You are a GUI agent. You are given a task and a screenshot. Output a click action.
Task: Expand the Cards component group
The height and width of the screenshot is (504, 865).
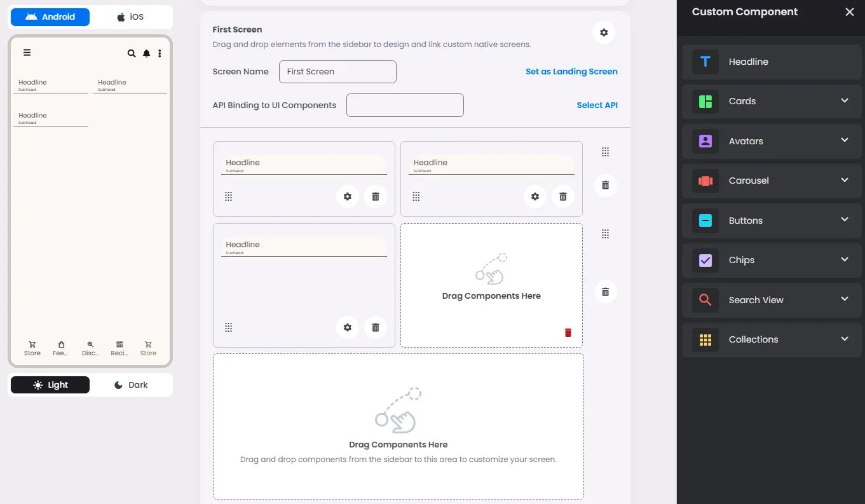pos(772,101)
